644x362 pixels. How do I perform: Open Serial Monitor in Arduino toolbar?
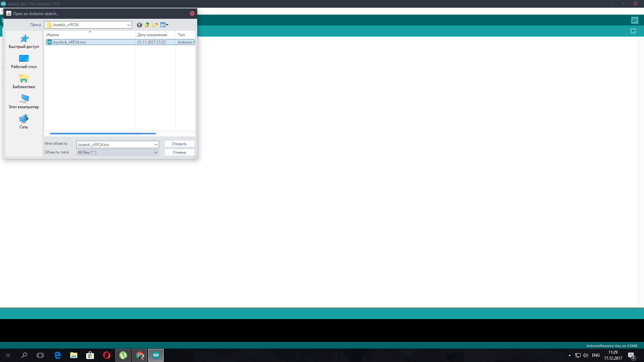(635, 20)
